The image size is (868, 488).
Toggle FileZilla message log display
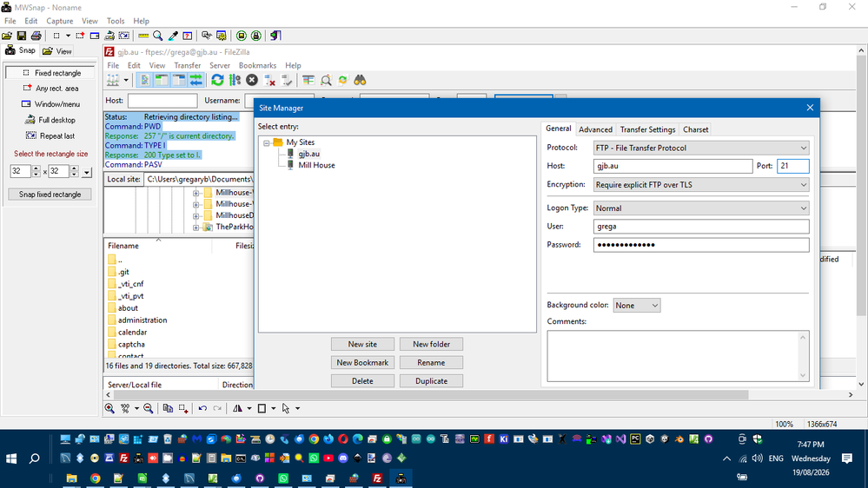tap(144, 80)
